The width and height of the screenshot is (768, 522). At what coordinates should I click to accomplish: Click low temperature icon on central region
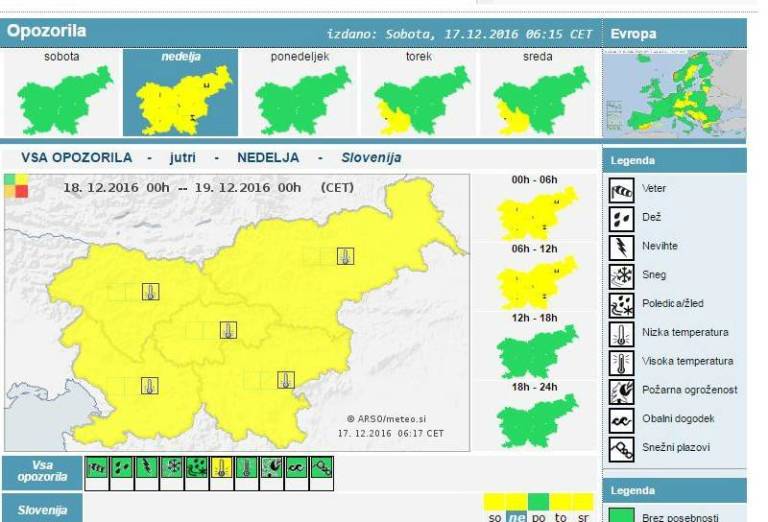pos(228,330)
